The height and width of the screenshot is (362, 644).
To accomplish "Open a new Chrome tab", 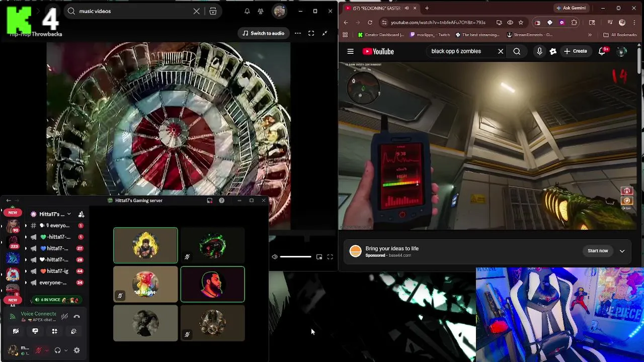I will point(427,8).
